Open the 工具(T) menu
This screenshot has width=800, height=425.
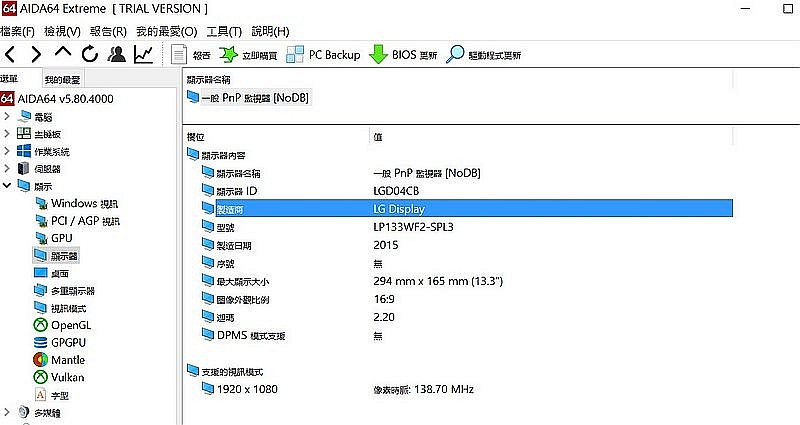[224, 32]
